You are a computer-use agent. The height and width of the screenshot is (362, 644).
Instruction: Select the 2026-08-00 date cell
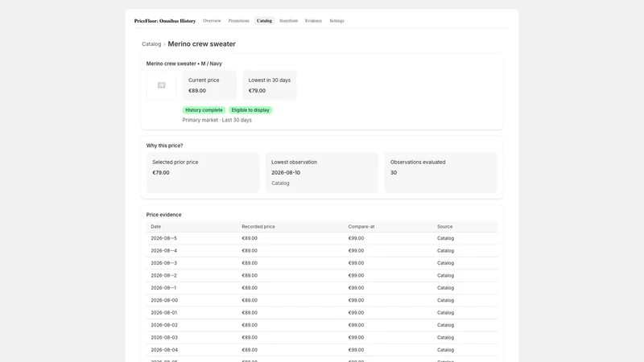(164, 300)
